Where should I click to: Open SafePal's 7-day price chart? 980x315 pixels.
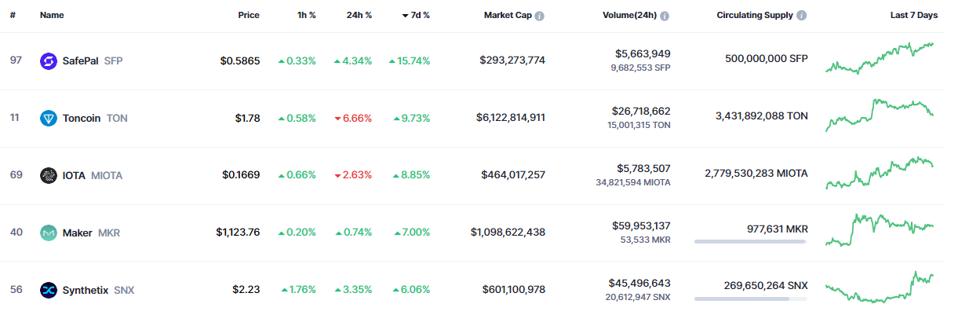tap(879, 59)
